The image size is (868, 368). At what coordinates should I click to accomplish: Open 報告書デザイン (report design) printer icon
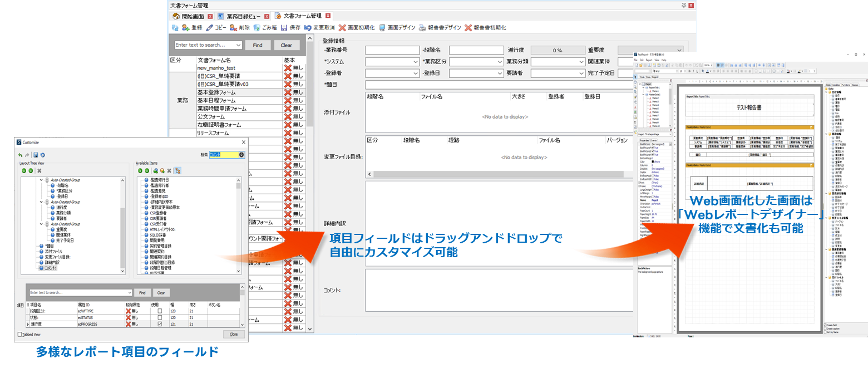(423, 27)
